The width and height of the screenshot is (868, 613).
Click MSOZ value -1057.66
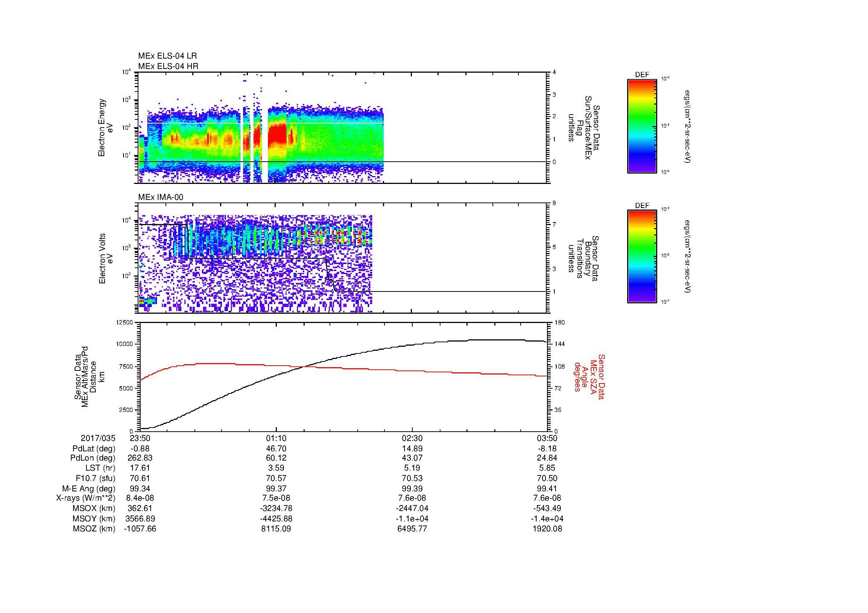[x=140, y=529]
